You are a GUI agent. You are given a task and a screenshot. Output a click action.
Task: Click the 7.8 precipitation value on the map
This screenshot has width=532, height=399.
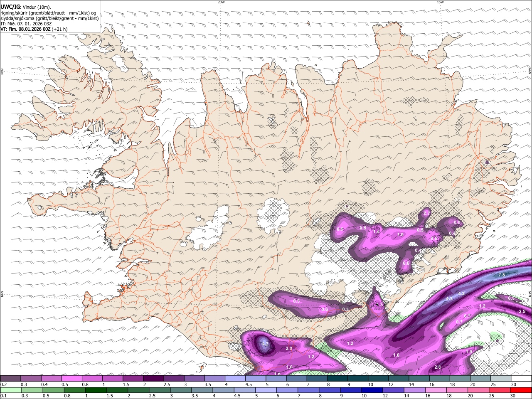(501, 275)
